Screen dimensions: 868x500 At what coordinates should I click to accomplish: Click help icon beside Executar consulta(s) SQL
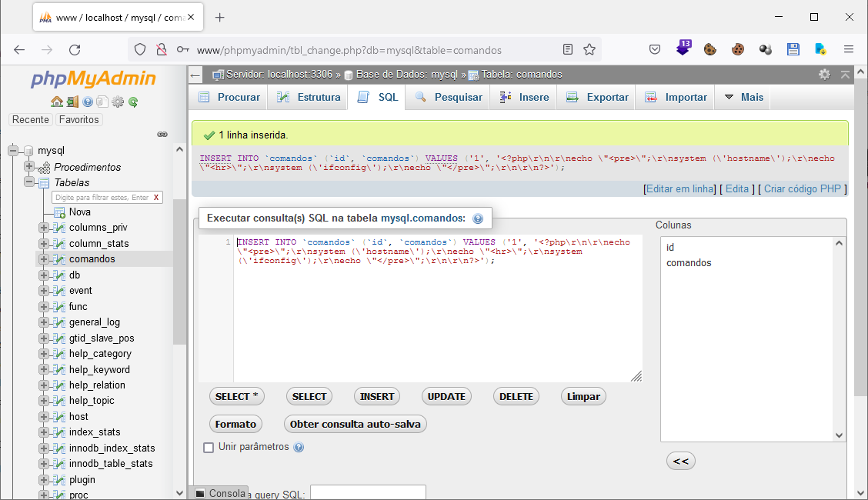478,218
